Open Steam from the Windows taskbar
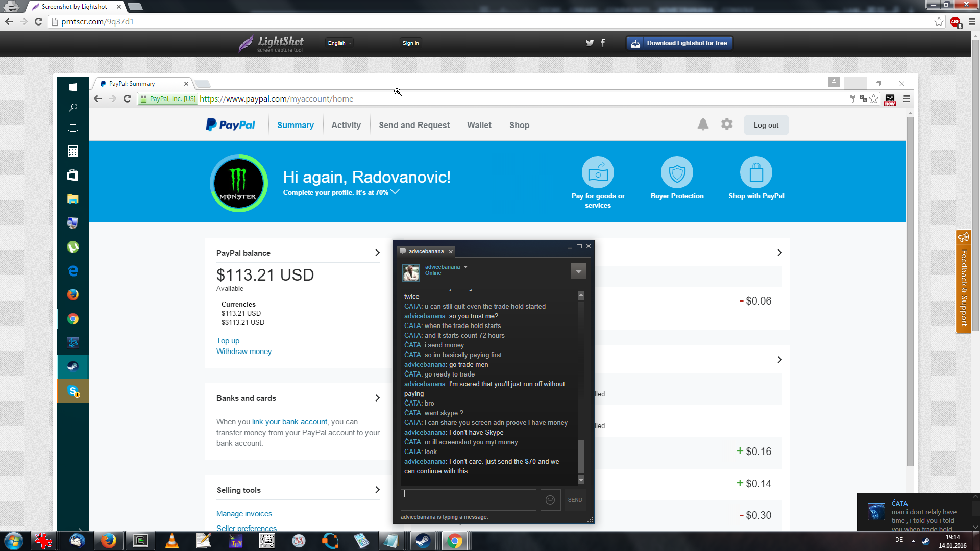Viewport: 980px width, 551px height. [423, 541]
